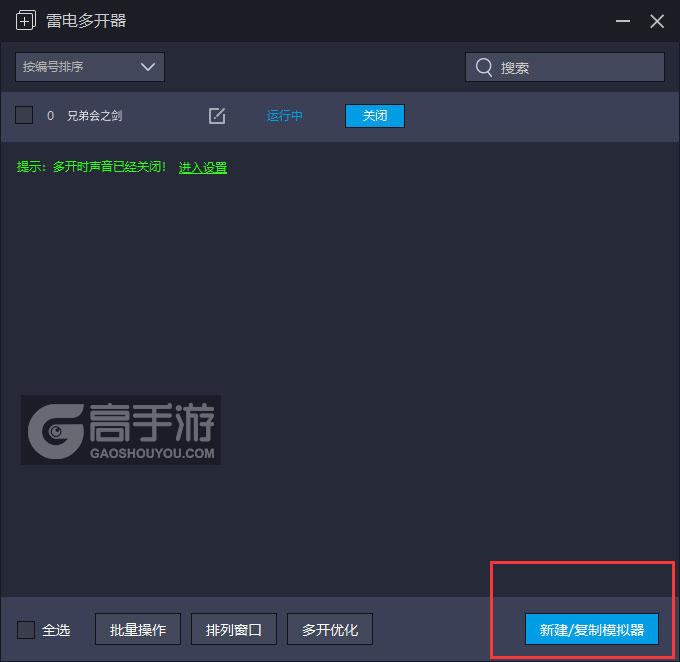Click the index number 0 of emulator row
The image size is (680, 662).
[x=50, y=116]
